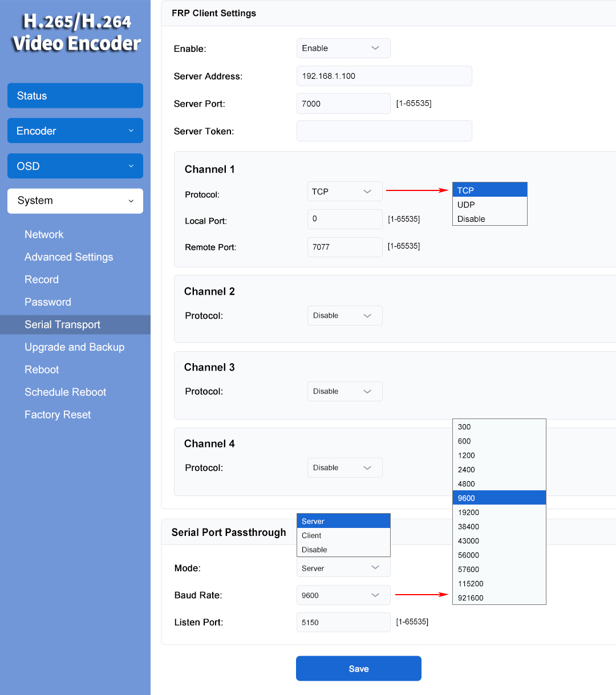Screen dimensions: 616x695
Task: Pick baud rate 38400
Action: [499, 526]
